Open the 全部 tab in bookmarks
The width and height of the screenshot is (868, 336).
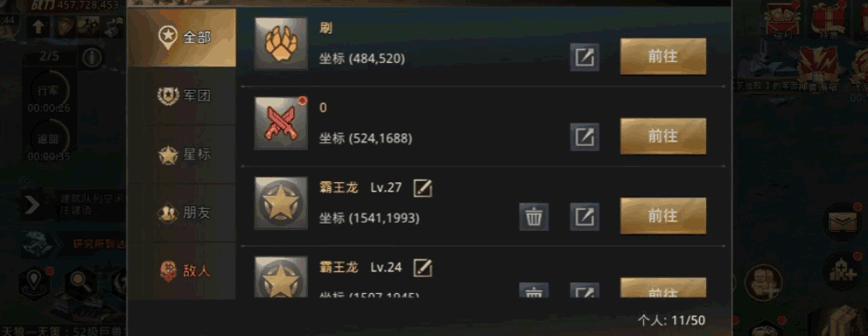[183, 38]
